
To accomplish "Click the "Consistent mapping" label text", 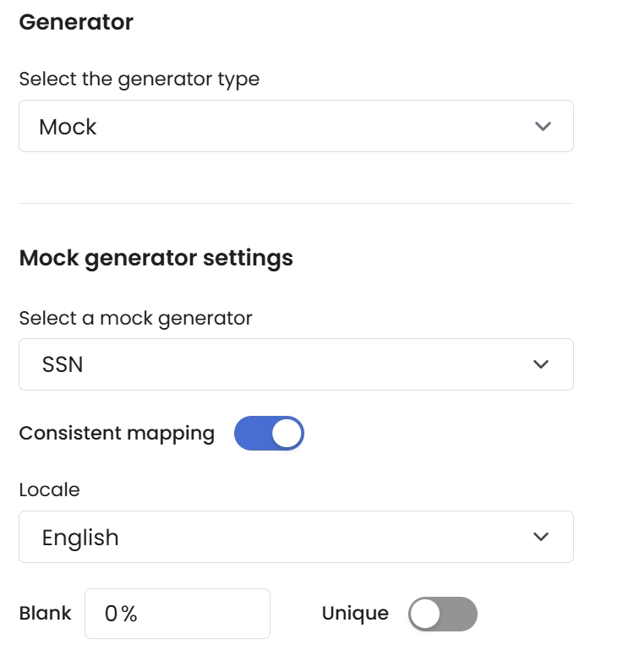I will point(117,434).
